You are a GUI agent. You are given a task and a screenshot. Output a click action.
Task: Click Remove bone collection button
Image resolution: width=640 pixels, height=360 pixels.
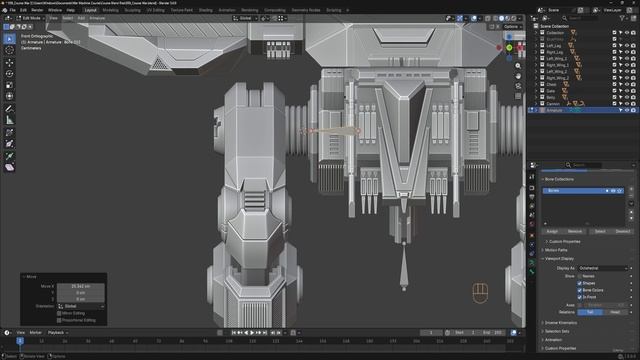575,231
